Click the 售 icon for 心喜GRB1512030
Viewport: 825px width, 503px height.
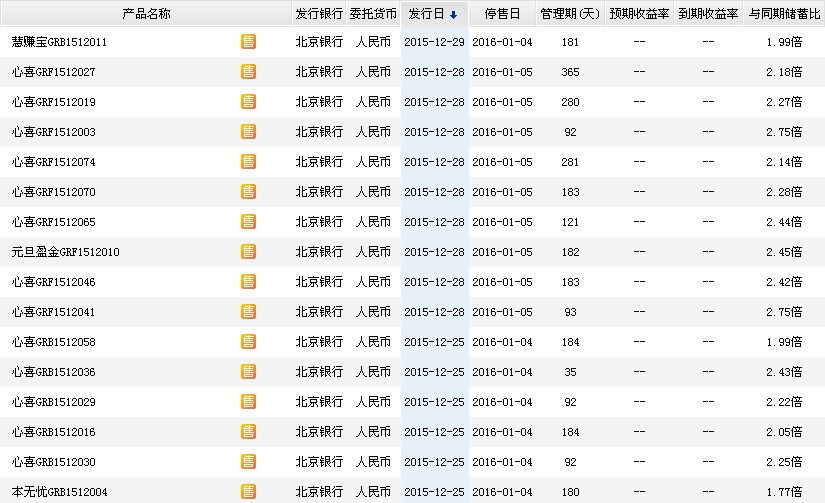(x=248, y=461)
